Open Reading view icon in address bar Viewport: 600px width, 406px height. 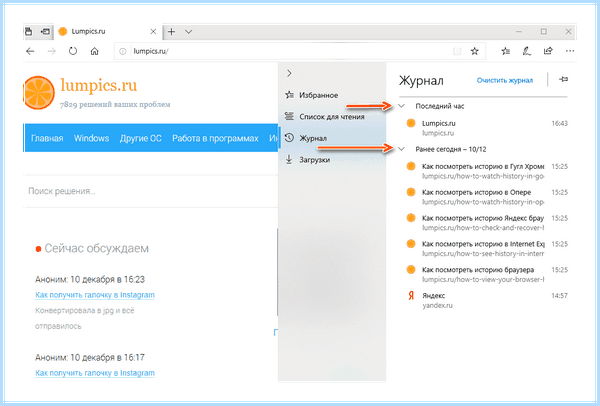pos(457,51)
